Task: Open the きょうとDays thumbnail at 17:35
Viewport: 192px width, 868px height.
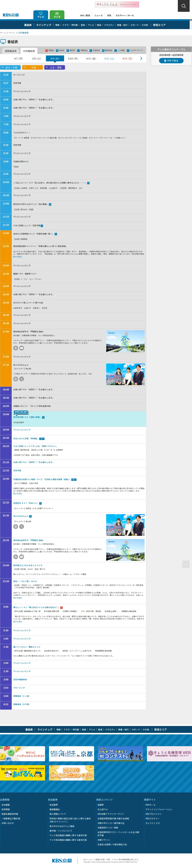Action: (x=126, y=374)
